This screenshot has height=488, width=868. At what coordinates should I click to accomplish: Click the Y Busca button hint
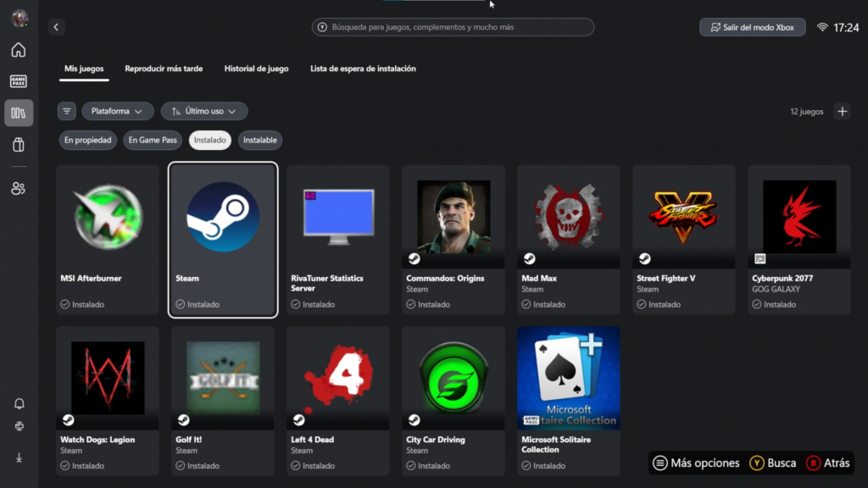(772, 463)
